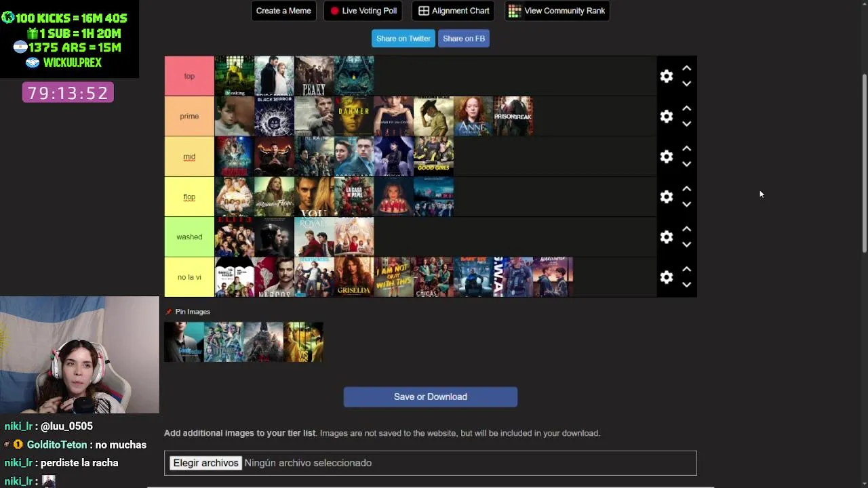868x488 pixels.
Task: Open settings gear for the mid tier
Action: click(x=667, y=157)
